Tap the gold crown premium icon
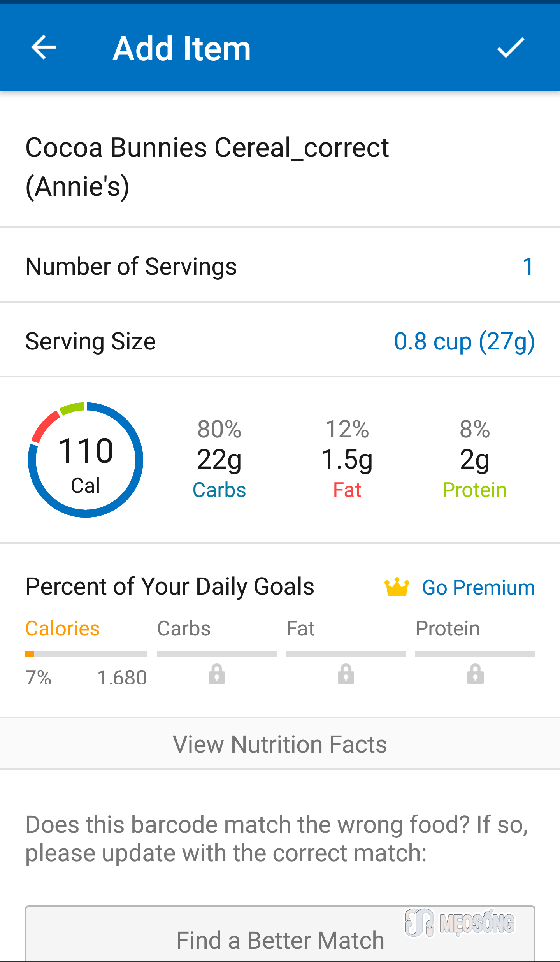 [x=397, y=587]
